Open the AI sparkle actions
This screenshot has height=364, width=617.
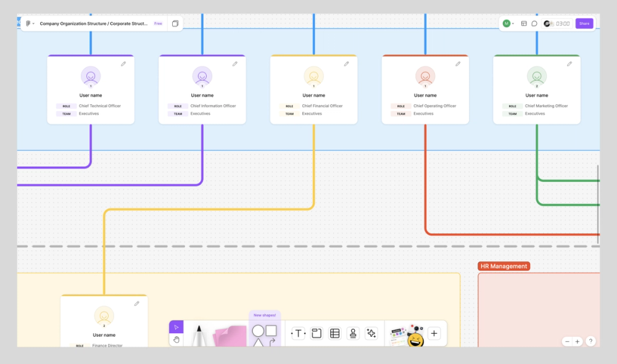[371, 333]
